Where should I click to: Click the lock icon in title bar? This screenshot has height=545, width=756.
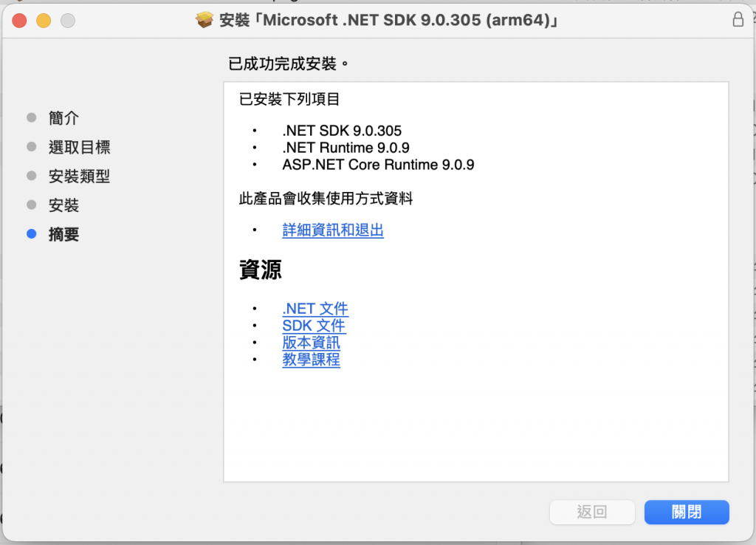click(x=738, y=20)
